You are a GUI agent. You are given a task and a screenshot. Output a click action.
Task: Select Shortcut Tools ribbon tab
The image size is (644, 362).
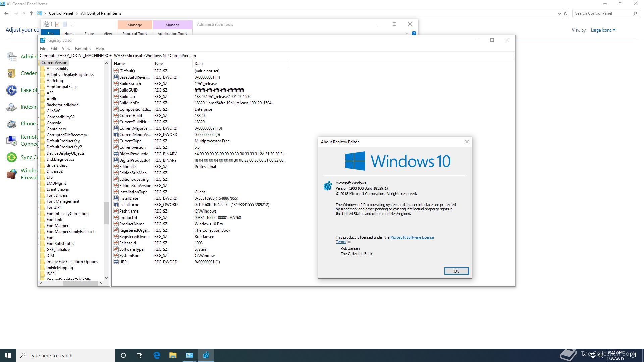point(135,33)
